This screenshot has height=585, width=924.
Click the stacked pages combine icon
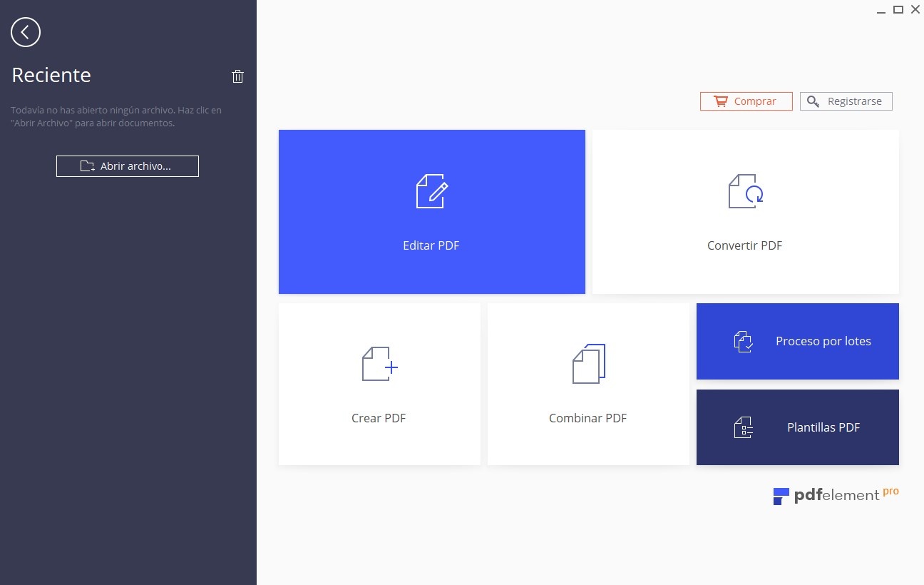(x=589, y=364)
